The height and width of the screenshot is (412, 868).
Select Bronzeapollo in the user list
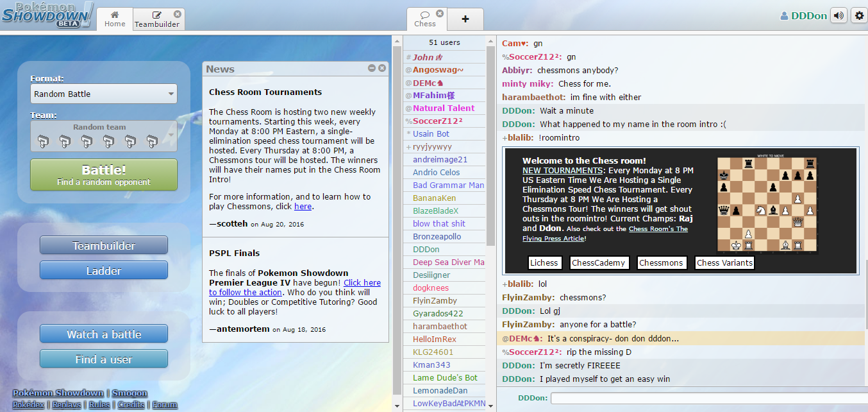click(x=445, y=237)
